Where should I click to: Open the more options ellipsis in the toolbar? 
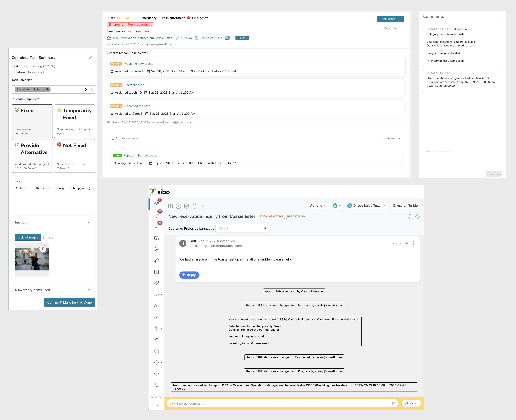[203, 206]
